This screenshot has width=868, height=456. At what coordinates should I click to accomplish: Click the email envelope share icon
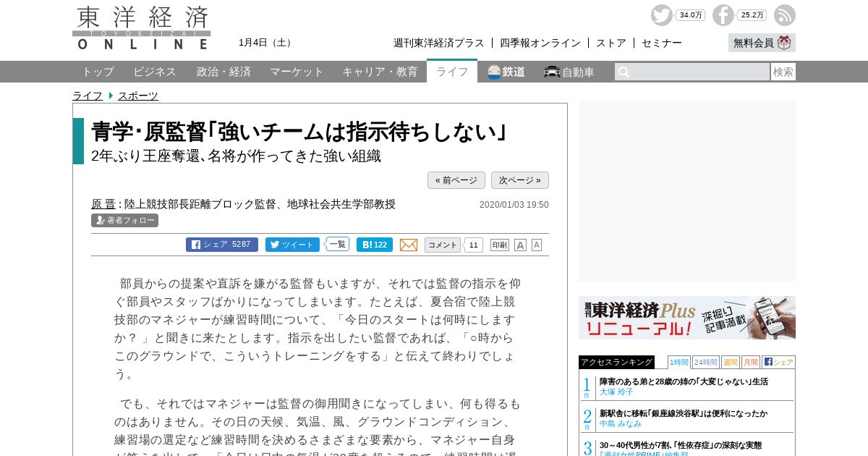[409, 245]
